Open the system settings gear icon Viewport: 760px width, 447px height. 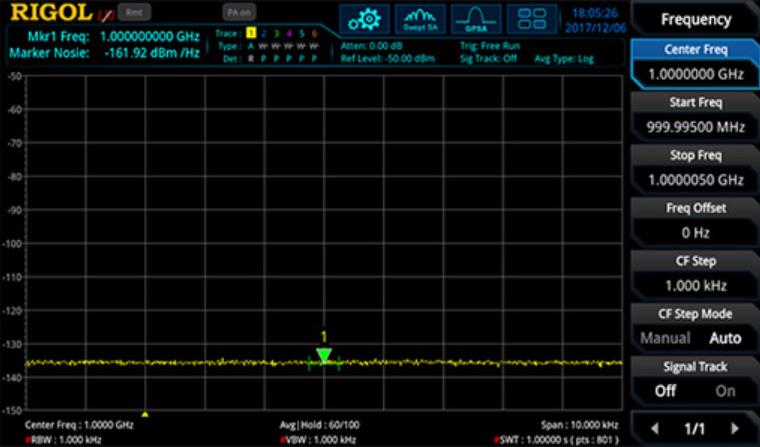363,18
